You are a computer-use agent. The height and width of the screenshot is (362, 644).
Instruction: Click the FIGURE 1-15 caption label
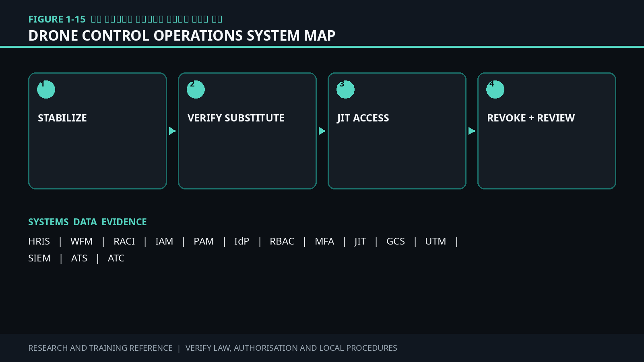57,19
